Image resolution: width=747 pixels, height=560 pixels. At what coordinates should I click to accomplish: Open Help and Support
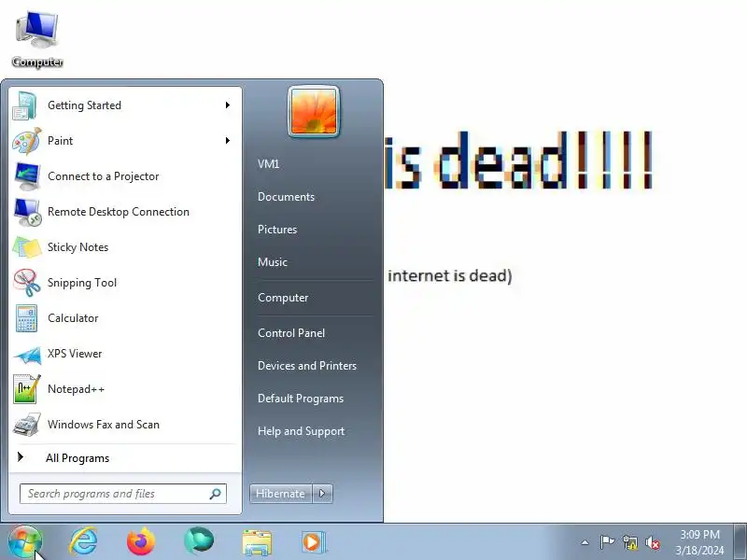(301, 431)
